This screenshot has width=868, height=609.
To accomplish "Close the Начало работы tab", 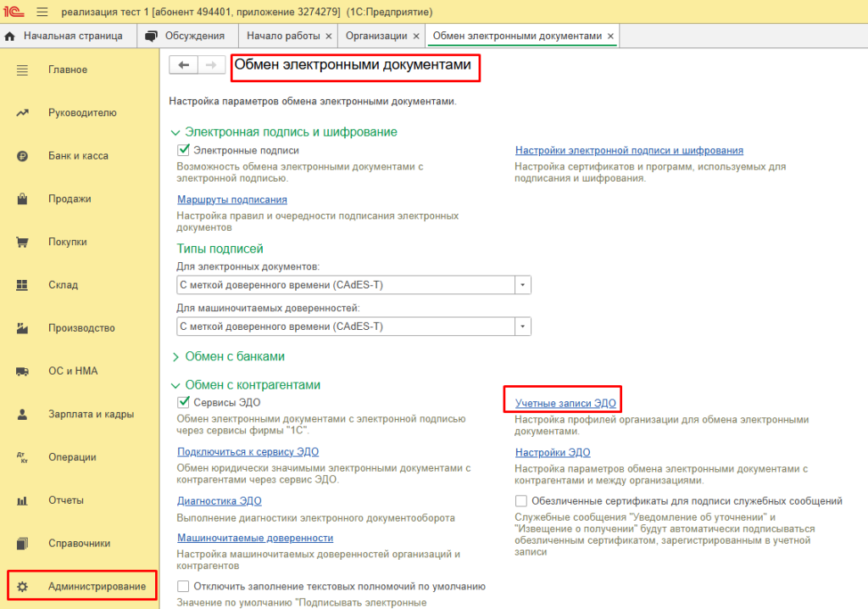I will pos(328,36).
